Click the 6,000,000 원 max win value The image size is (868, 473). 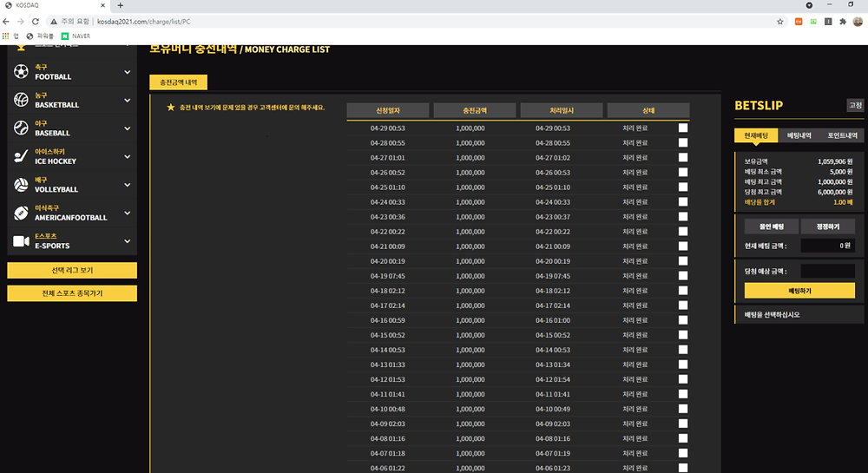pyautogui.click(x=835, y=192)
